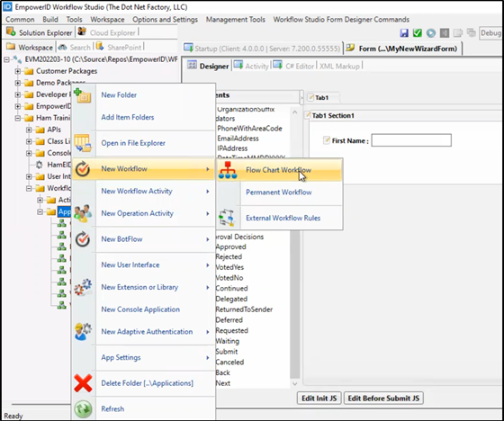Choose Add Item Folders
The image size is (504, 421).
(x=128, y=117)
